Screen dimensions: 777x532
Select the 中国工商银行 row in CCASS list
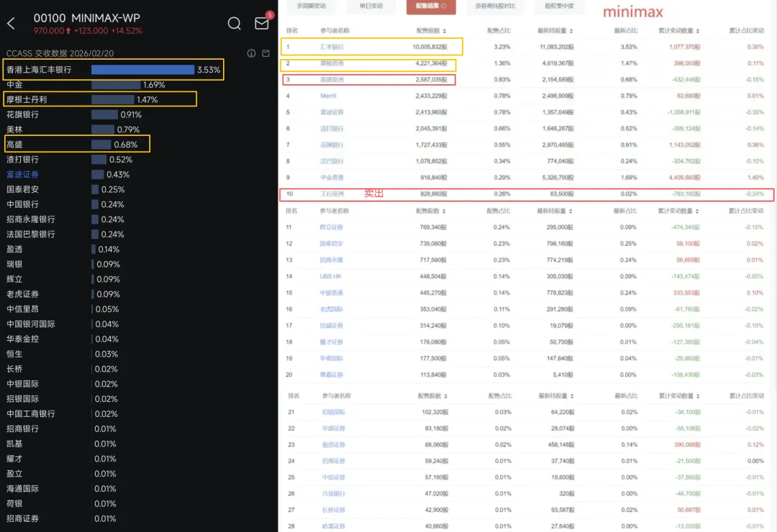[x=61, y=414]
